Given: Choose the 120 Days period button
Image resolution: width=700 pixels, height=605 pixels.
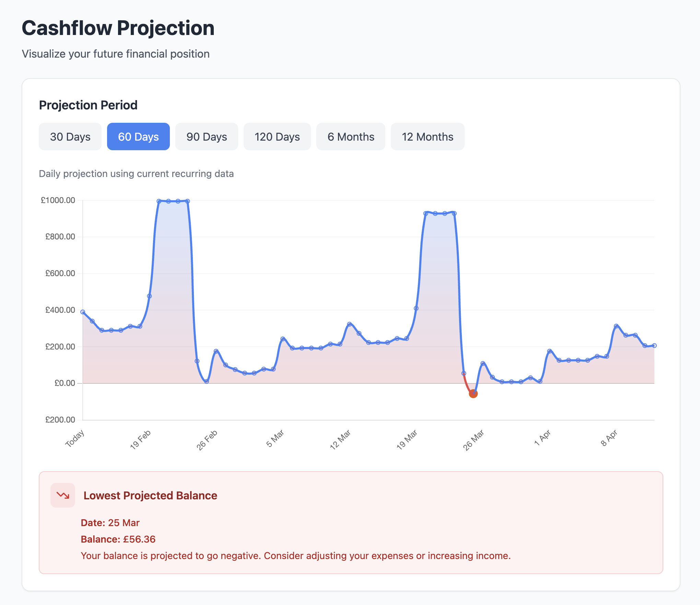Looking at the screenshot, I should coord(277,137).
